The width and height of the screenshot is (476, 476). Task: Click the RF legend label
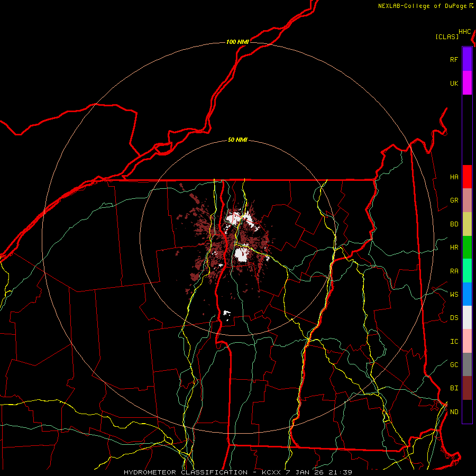(454, 59)
